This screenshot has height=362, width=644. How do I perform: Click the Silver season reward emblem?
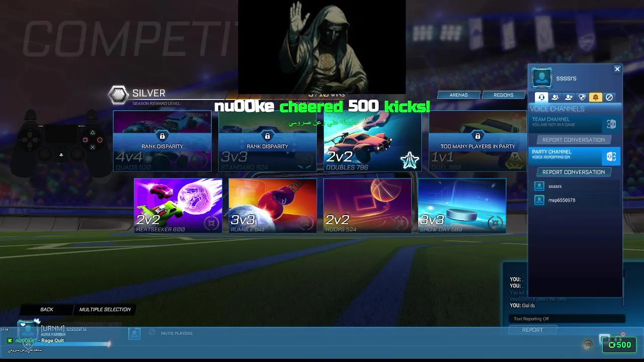pos(119,95)
